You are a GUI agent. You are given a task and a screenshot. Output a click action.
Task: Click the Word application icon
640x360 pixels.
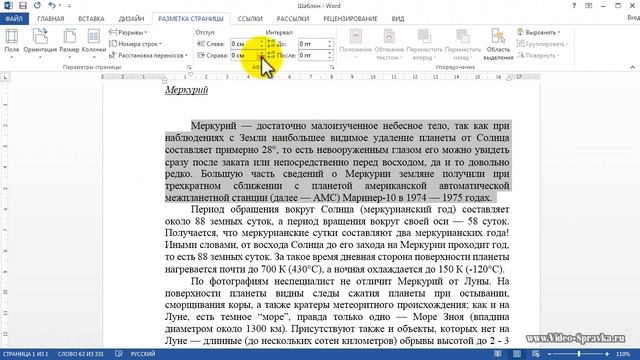point(8,6)
